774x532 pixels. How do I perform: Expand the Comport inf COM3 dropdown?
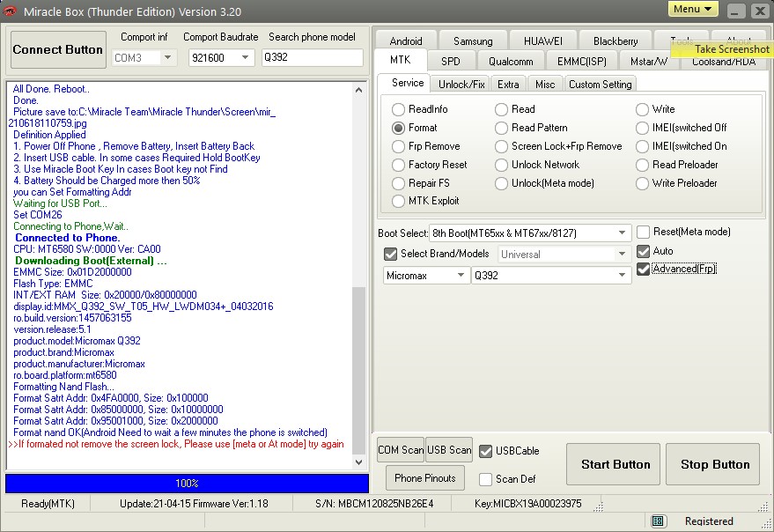coord(168,57)
